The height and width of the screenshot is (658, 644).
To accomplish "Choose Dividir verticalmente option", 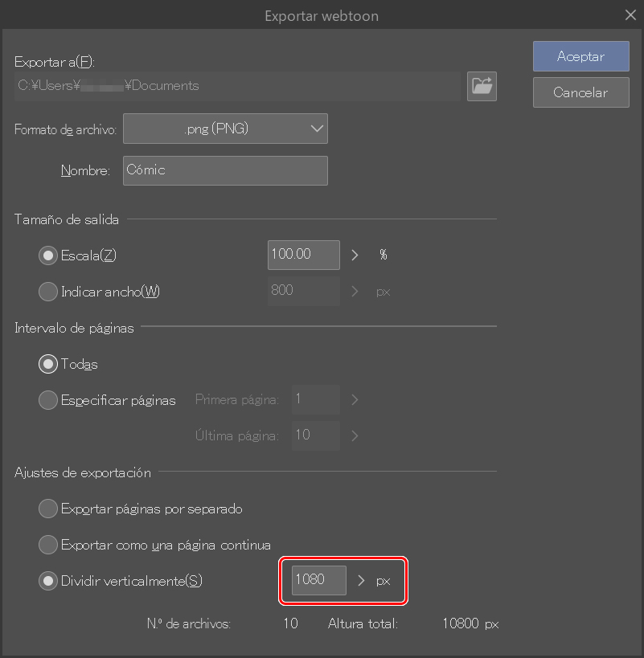I will [48, 581].
